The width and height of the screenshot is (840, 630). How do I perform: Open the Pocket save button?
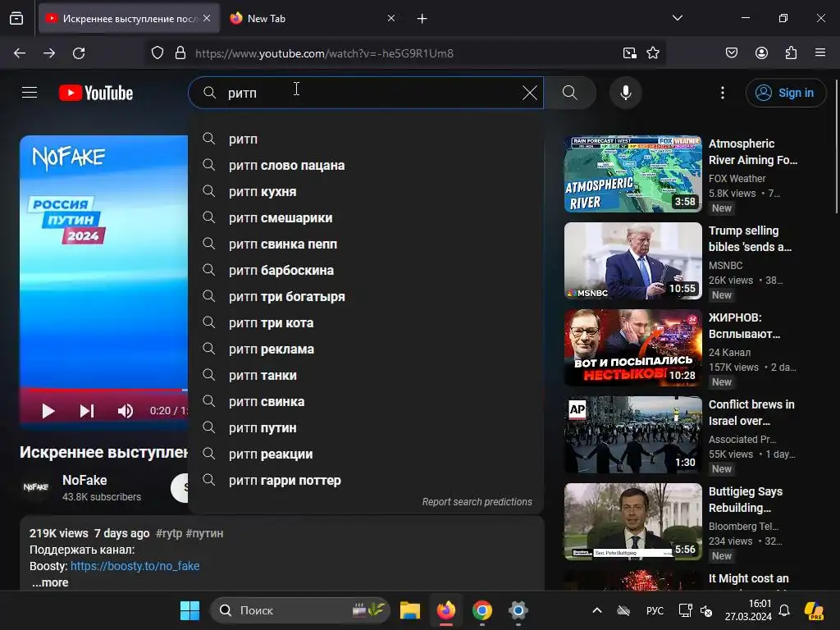tap(731, 53)
